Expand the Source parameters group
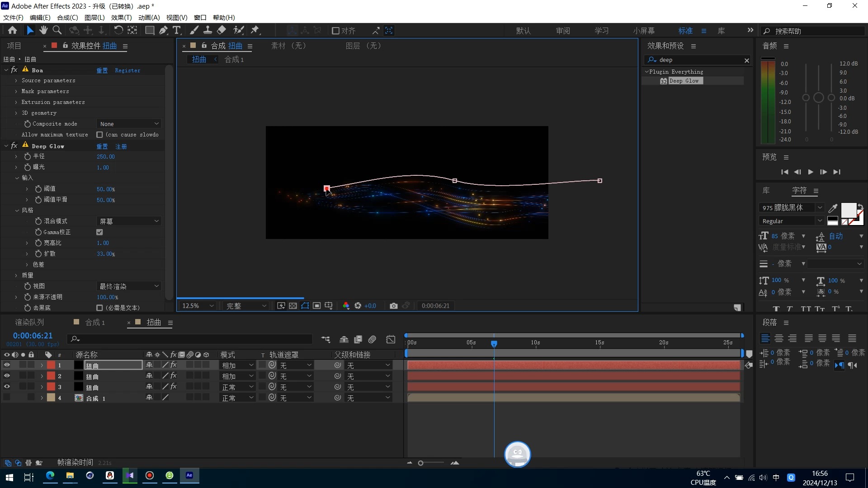 tap(16, 80)
